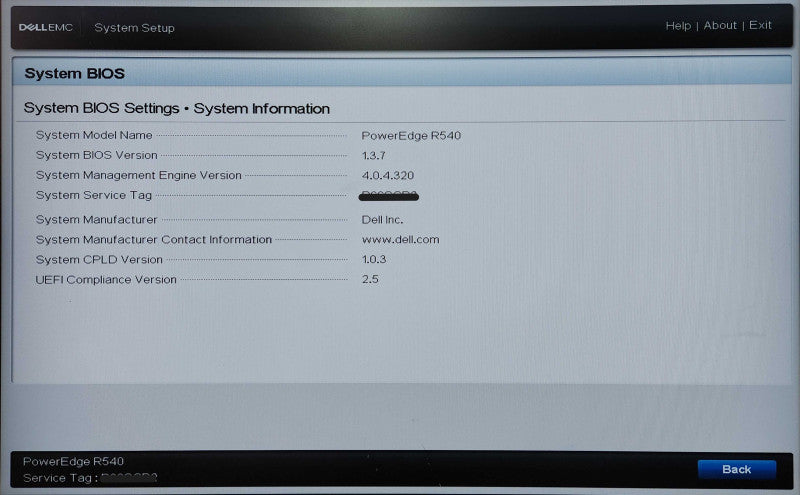Select the System BIOS Version label
This screenshot has height=495, width=800.
pyautogui.click(x=96, y=155)
